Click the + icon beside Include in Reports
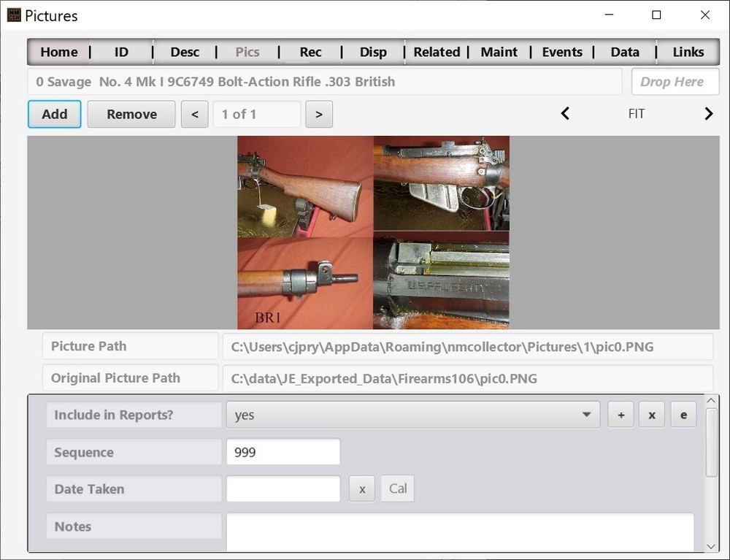The height and width of the screenshot is (560, 730). pyautogui.click(x=620, y=414)
